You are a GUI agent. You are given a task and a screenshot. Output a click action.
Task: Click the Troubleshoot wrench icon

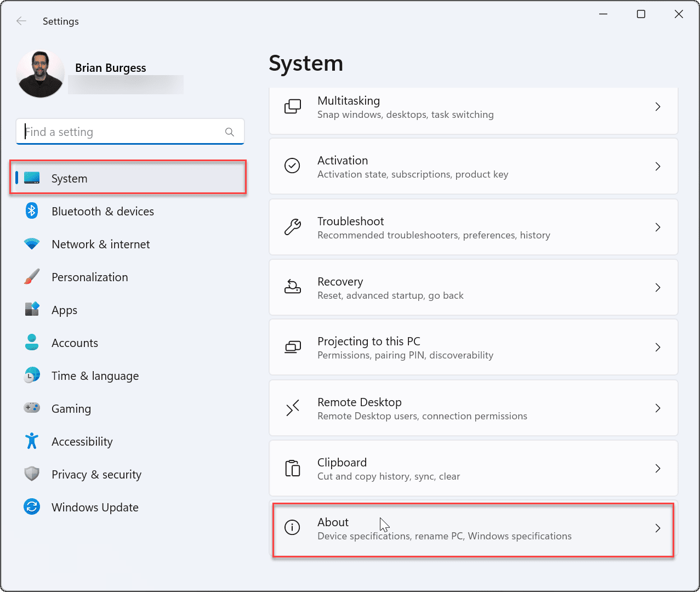(x=292, y=226)
